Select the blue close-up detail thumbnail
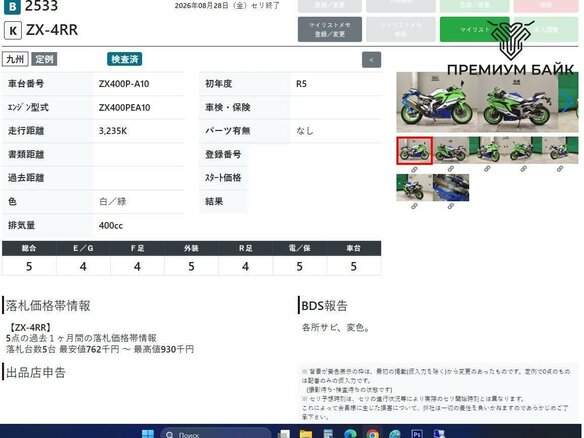This screenshot has height=438, width=584. (x=451, y=187)
